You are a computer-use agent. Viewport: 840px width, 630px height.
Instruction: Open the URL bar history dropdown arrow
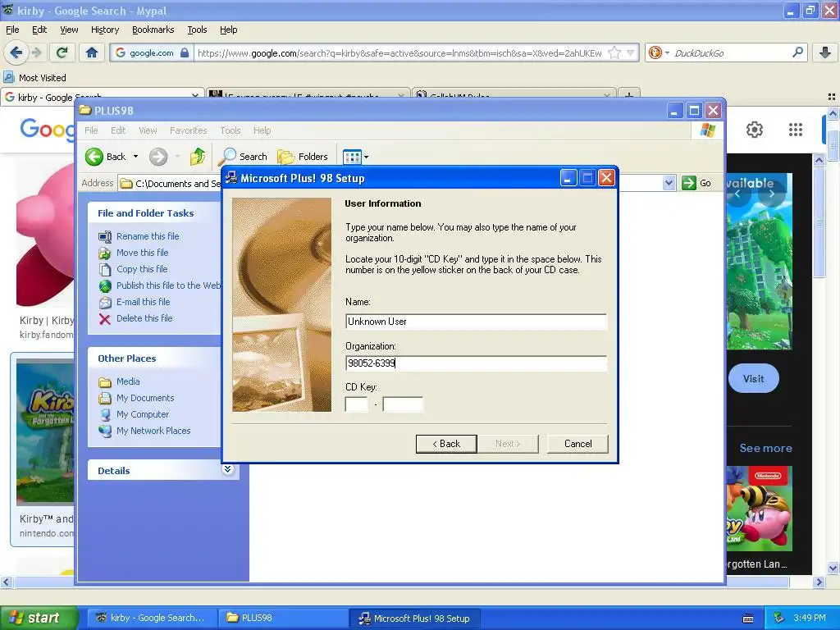[x=631, y=52]
